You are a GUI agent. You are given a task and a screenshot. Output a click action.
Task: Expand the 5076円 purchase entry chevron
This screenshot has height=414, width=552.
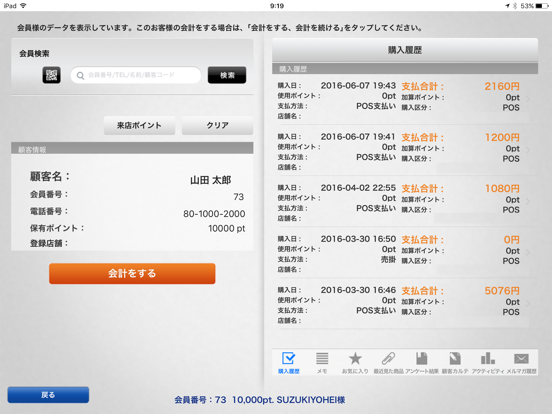point(528,303)
